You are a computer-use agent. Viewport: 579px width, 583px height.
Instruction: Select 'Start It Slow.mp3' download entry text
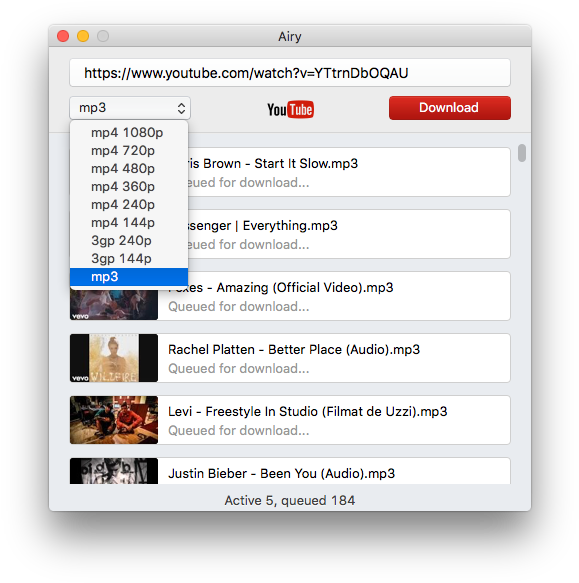pyautogui.click(x=306, y=164)
